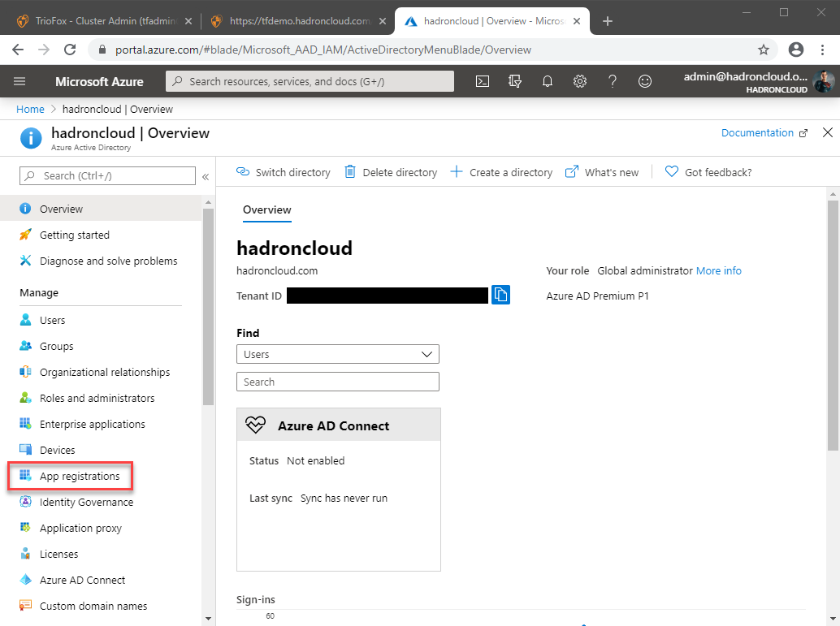Viewport: 840px width, 626px height.
Task: Open What's new
Action: (x=602, y=172)
